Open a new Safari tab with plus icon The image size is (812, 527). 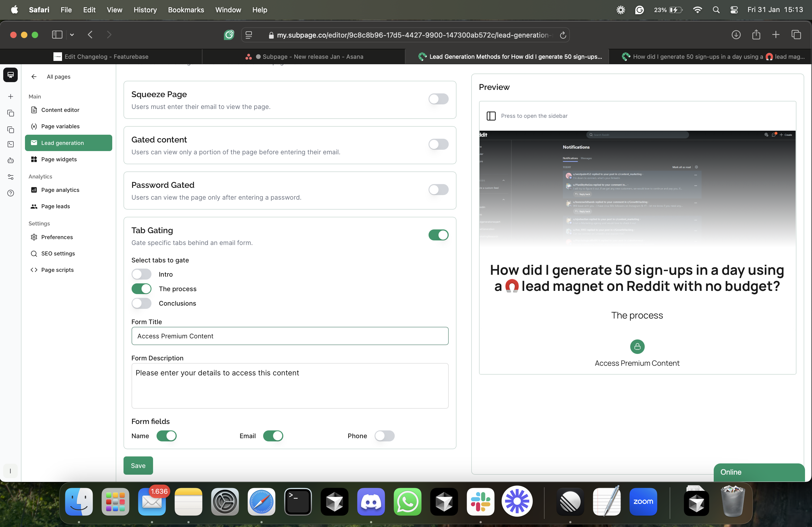tap(776, 35)
